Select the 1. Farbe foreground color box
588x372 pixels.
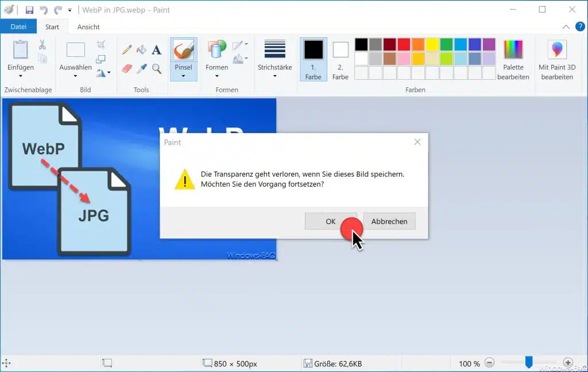pos(313,59)
